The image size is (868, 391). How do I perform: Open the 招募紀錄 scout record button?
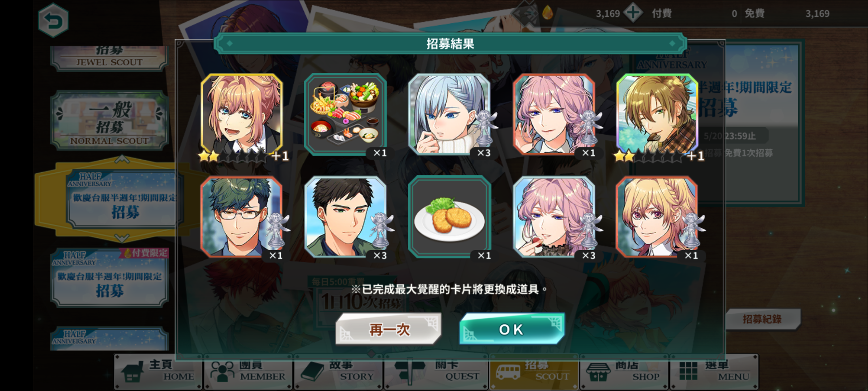762,319
